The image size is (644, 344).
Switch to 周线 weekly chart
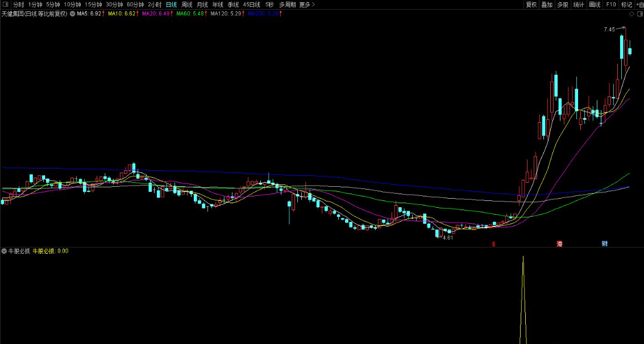187,5
